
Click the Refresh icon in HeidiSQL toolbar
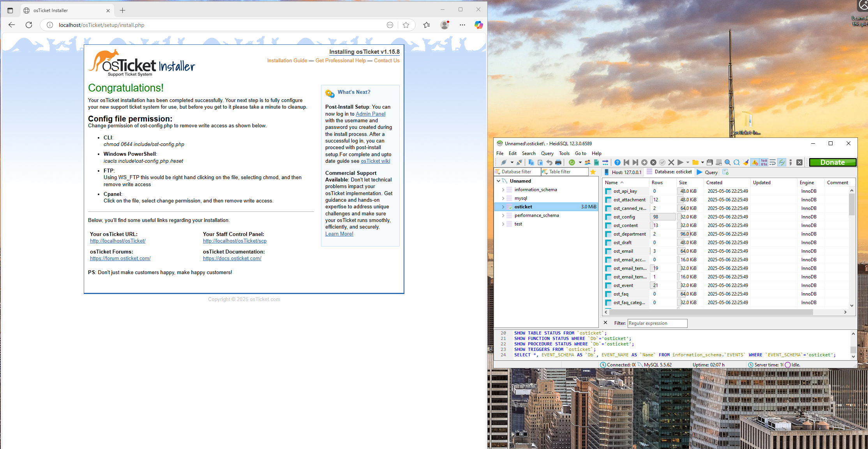pos(572,162)
